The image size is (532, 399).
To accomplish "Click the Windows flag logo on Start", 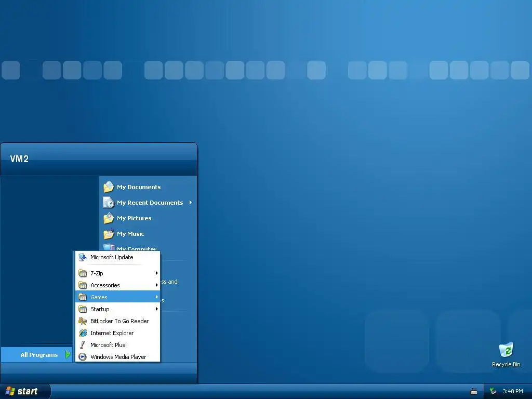I will point(10,391).
